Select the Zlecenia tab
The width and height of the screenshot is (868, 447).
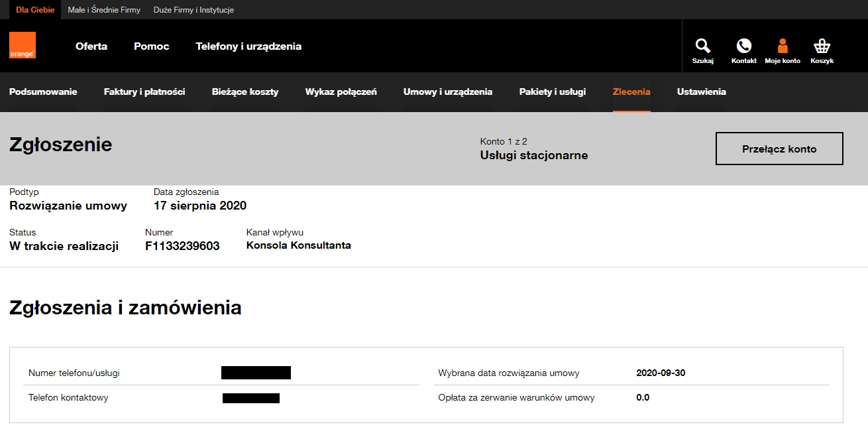[631, 92]
